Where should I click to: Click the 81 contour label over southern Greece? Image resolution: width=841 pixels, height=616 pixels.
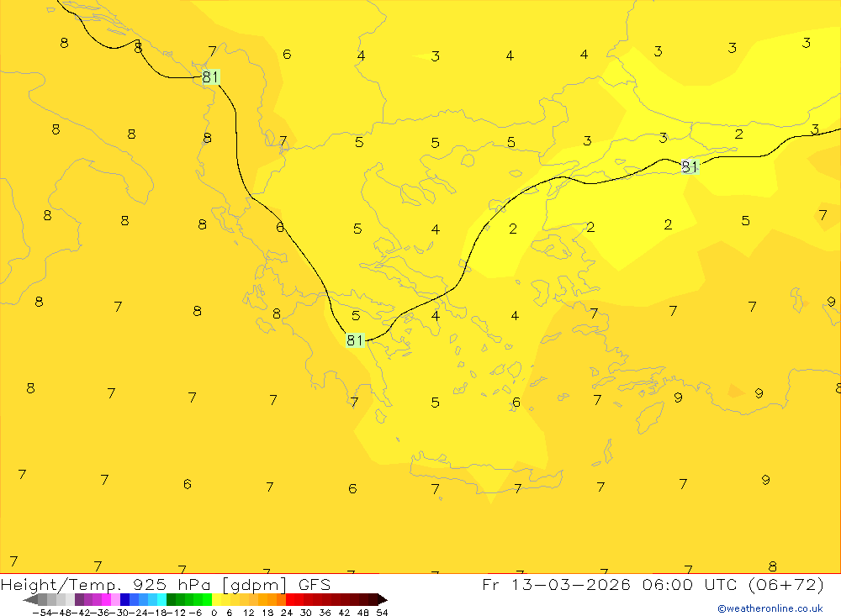[x=355, y=340]
